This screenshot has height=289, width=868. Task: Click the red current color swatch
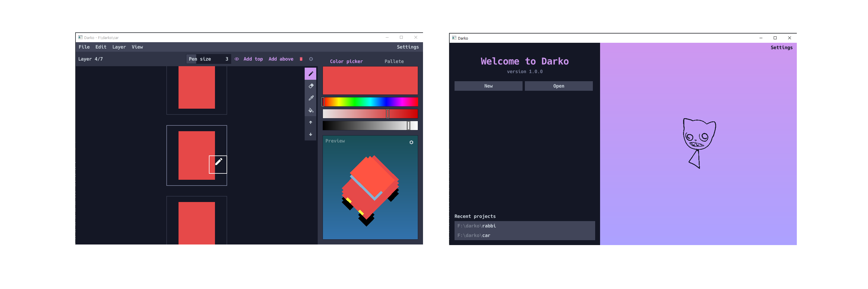[370, 80]
